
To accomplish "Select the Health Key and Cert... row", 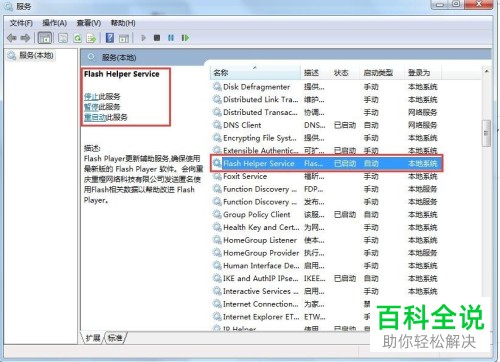I will pyautogui.click(x=325, y=227).
